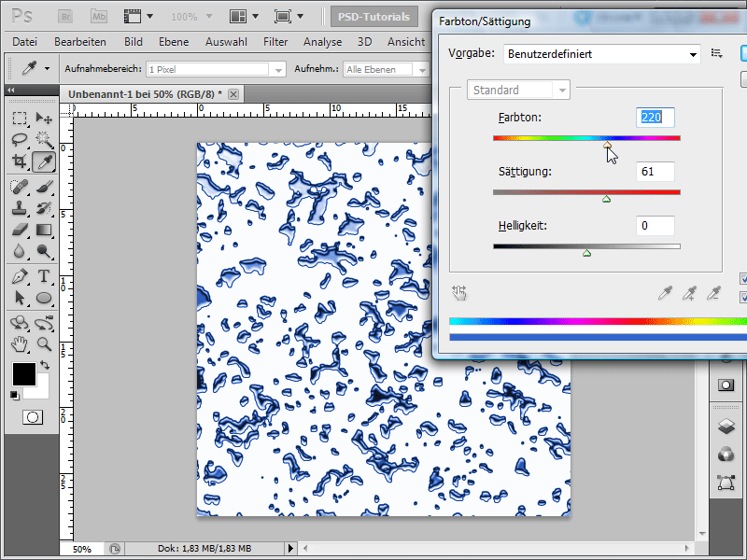Open the Aufnehm. Alle Ebenen dropdown
Screen dimensions: 747x560
[x=385, y=69]
